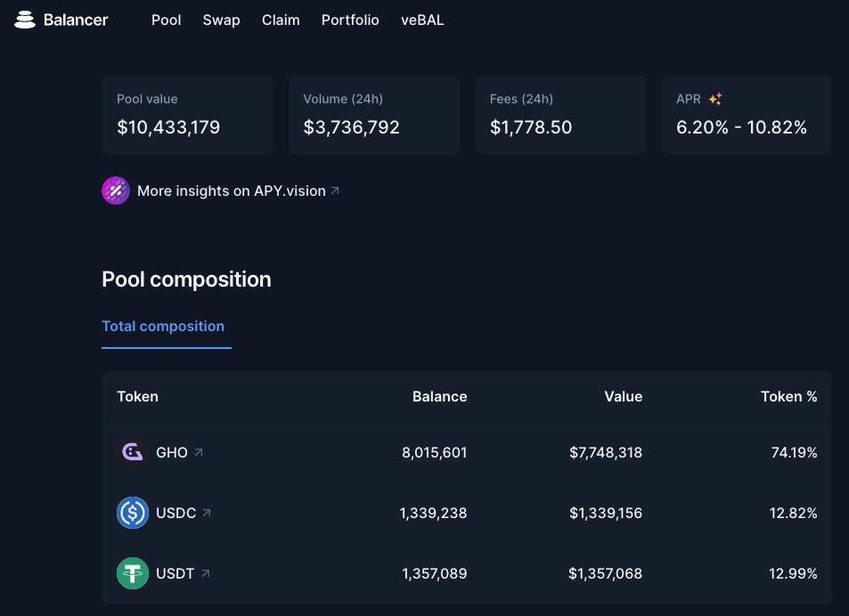This screenshot has width=849, height=616.
Task: Click the APY.vision purple logo icon
Action: [x=116, y=190]
